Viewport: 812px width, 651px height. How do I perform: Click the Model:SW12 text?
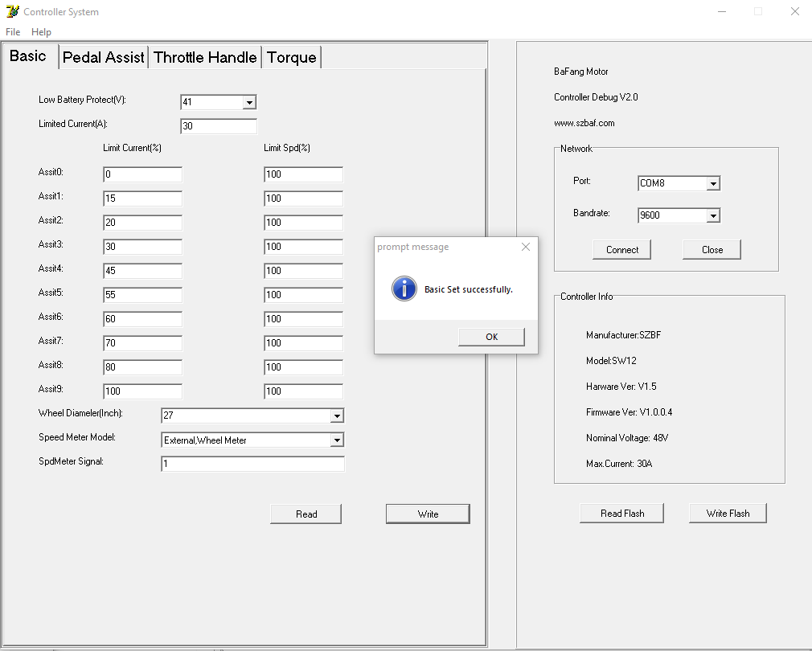tap(611, 361)
